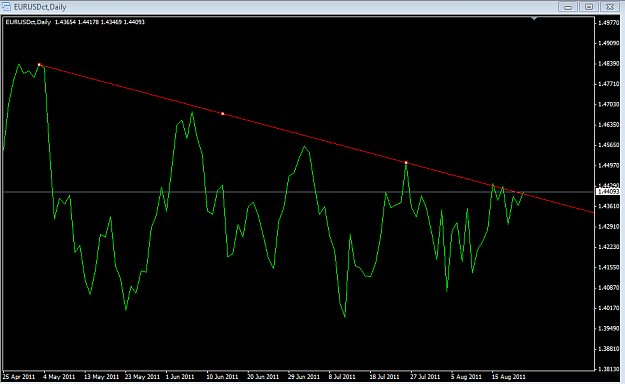This screenshot has height=384, width=625.
Task: Click the 10 Jun 2011 date label
Action: 222,377
